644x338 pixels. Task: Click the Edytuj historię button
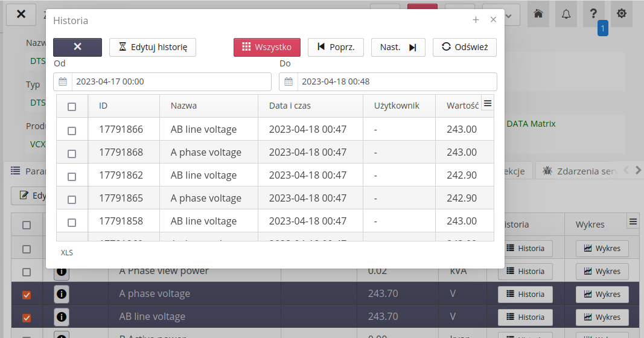point(153,47)
